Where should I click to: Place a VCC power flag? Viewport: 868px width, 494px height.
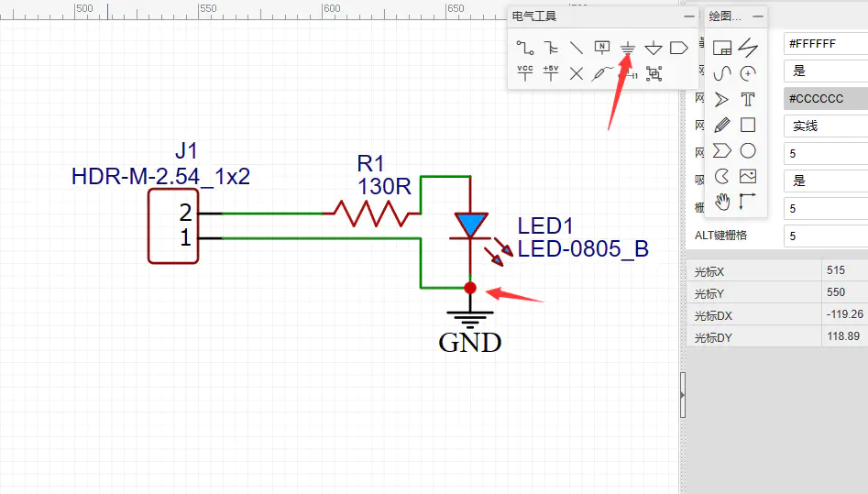click(x=524, y=73)
